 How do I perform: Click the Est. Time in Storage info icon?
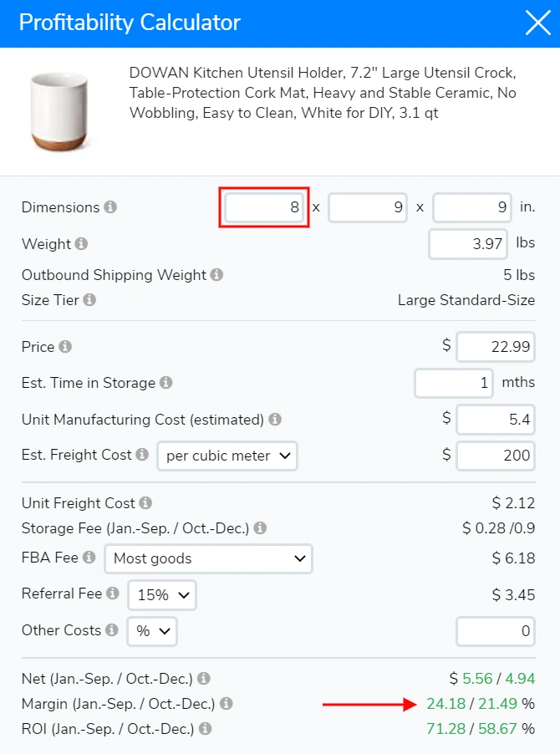click(166, 382)
